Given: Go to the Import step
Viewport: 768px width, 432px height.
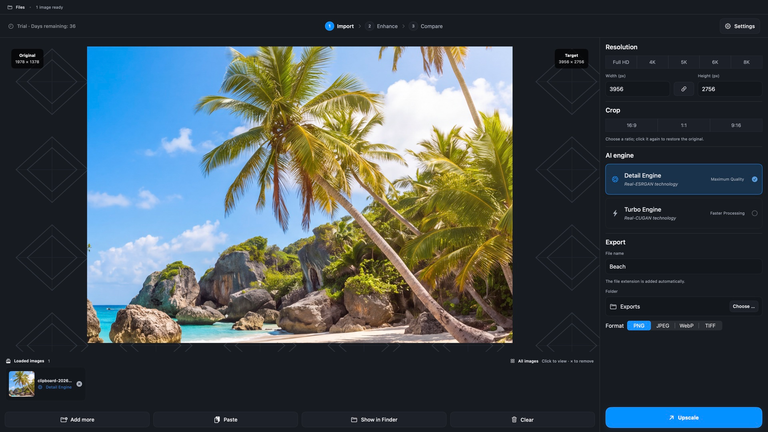Looking at the screenshot, I should point(339,26).
